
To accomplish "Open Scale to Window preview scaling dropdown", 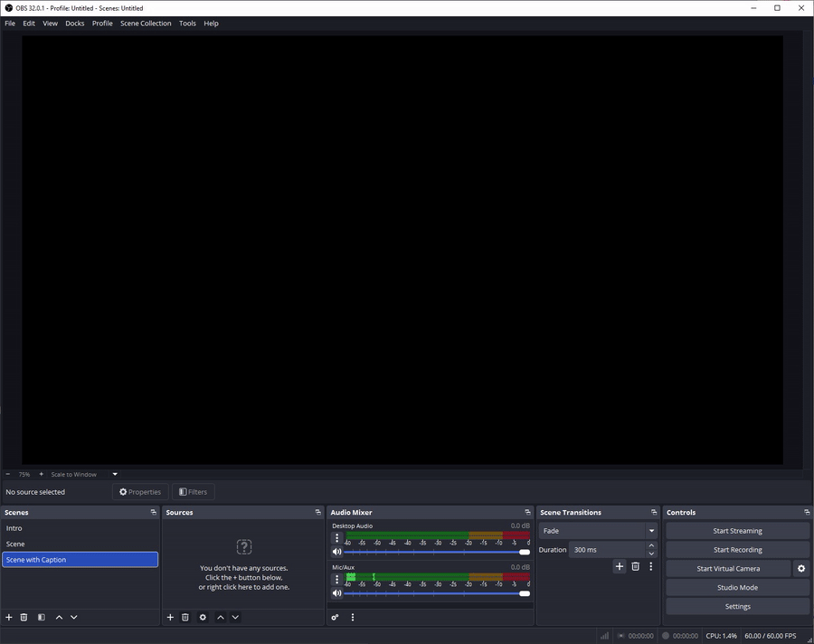I will (84, 474).
